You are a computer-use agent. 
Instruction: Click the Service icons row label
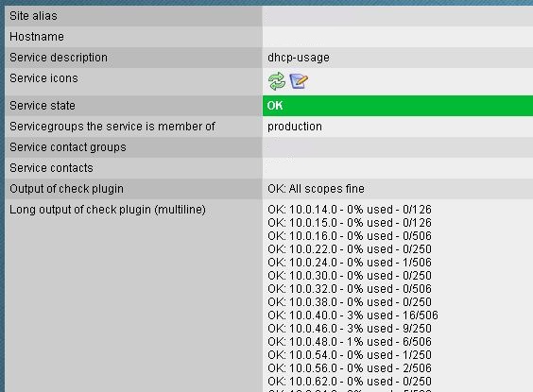43,78
